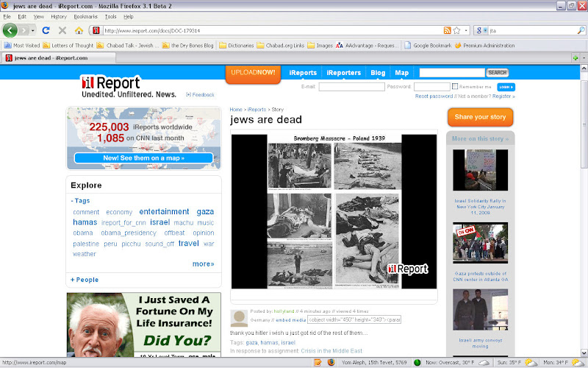Click the embed code text field
Screen dimensions: 588x368
[x=354, y=319]
